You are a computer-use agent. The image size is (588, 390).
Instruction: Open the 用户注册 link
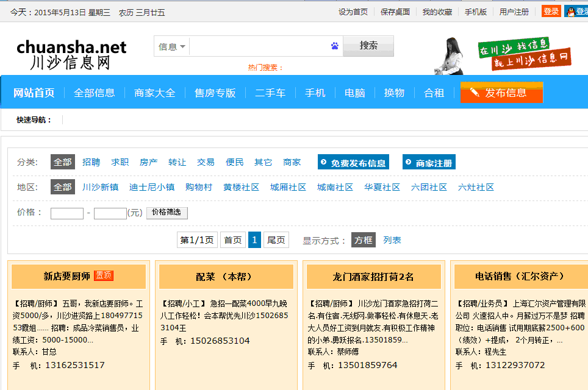click(x=514, y=12)
